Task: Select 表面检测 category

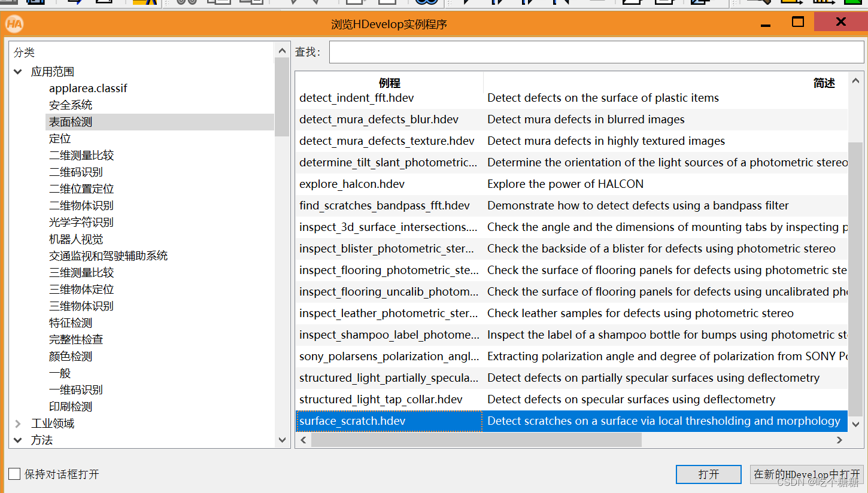Action: (71, 122)
